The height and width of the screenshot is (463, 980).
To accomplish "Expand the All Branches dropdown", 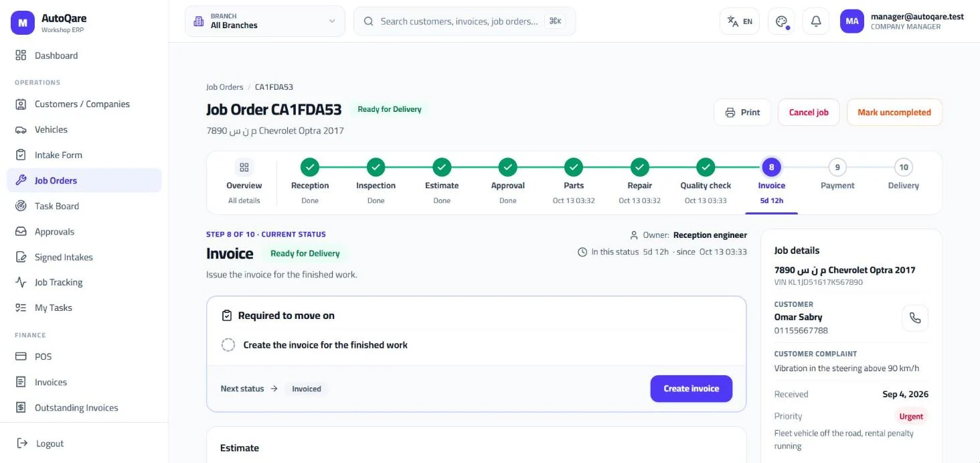I will 265,21.
